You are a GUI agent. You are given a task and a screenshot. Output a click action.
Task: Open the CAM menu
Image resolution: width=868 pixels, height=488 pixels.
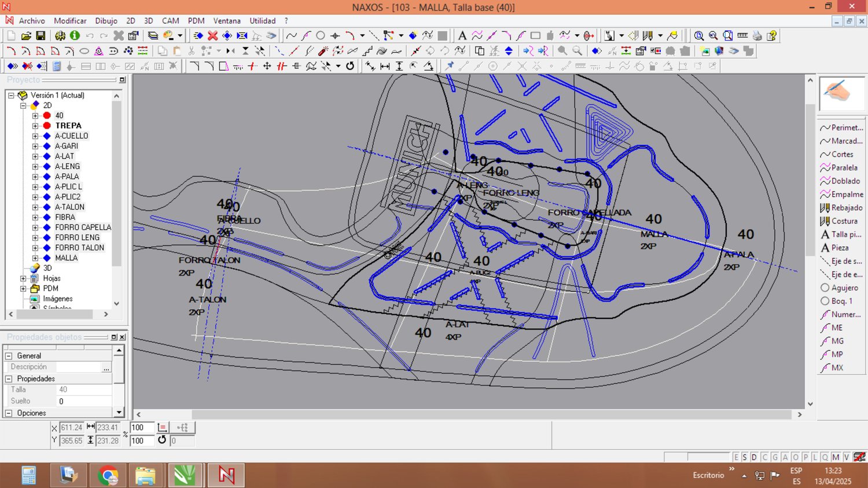[x=170, y=21]
